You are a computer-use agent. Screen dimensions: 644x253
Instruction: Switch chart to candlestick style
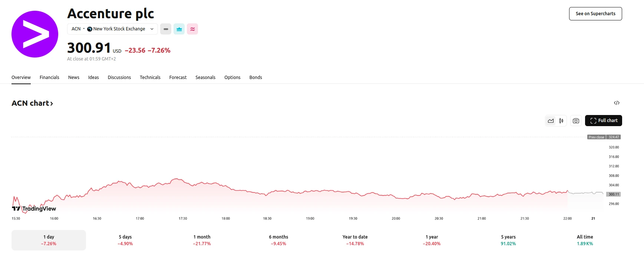click(561, 121)
